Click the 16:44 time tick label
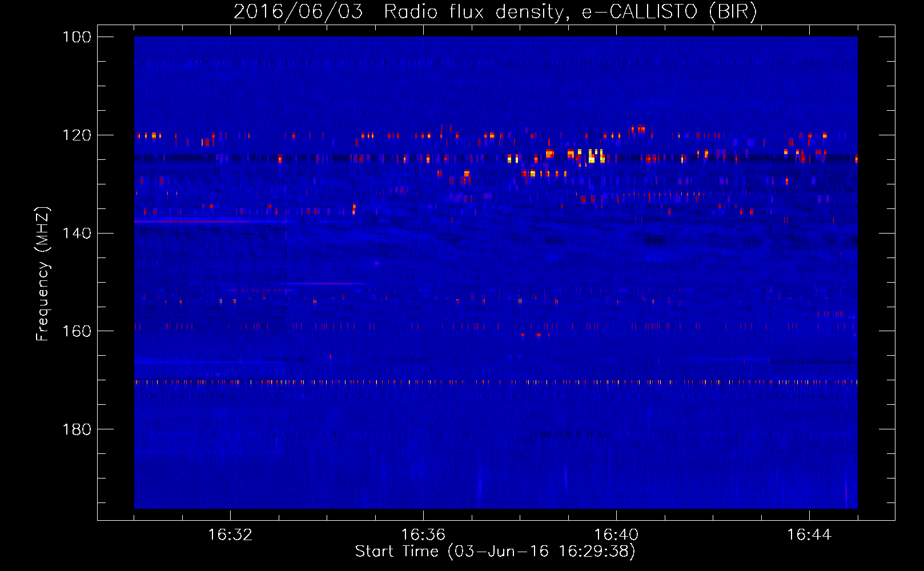This screenshot has height=571, width=924. coord(809,535)
